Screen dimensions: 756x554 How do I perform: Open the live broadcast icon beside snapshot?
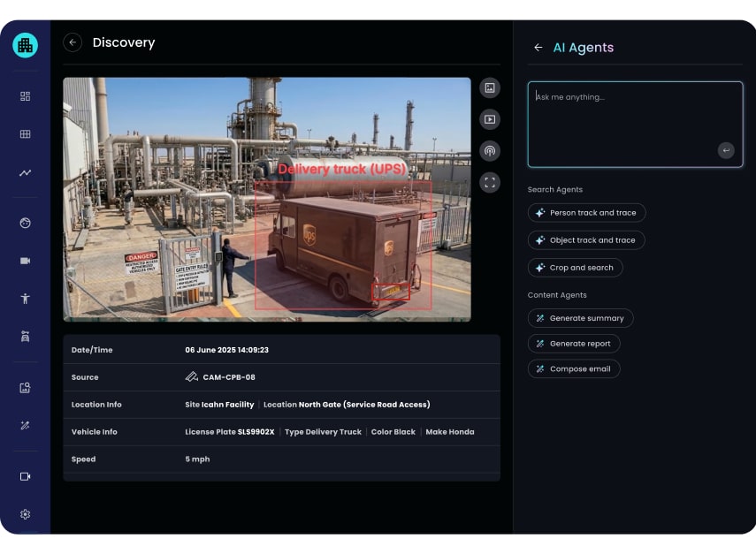point(489,151)
